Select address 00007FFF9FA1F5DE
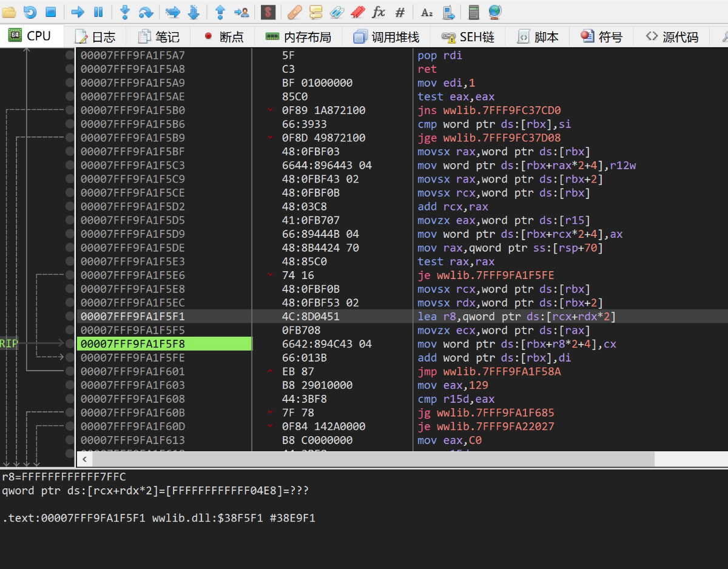 click(133, 247)
